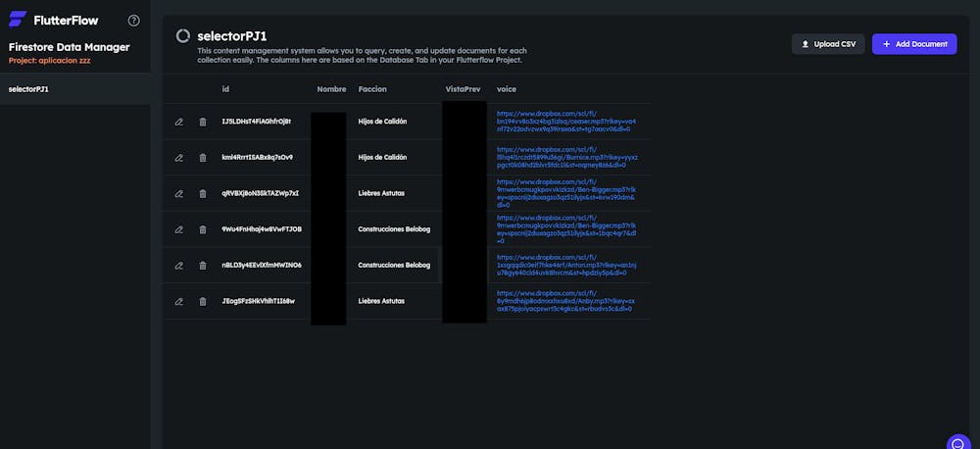Delete the row with id starting JEog5Fz
The height and width of the screenshot is (449, 980).
pyautogui.click(x=203, y=301)
